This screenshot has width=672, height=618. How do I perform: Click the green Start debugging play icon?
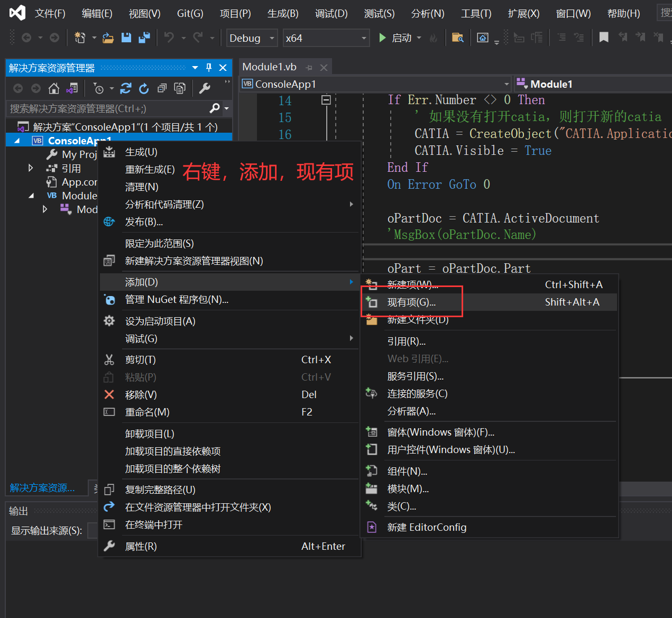[x=382, y=38]
